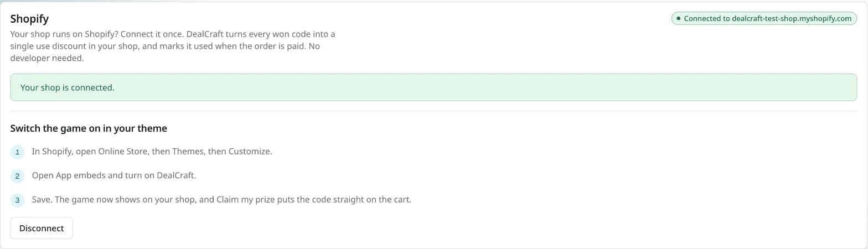Click step number 1 circle
The width and height of the screenshot is (868, 249).
[17, 152]
